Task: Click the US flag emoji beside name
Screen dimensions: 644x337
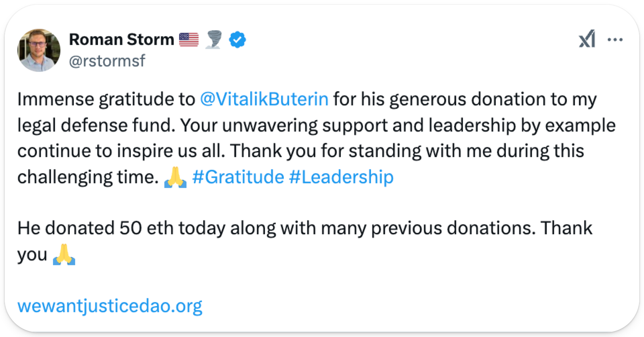Action: (189, 40)
